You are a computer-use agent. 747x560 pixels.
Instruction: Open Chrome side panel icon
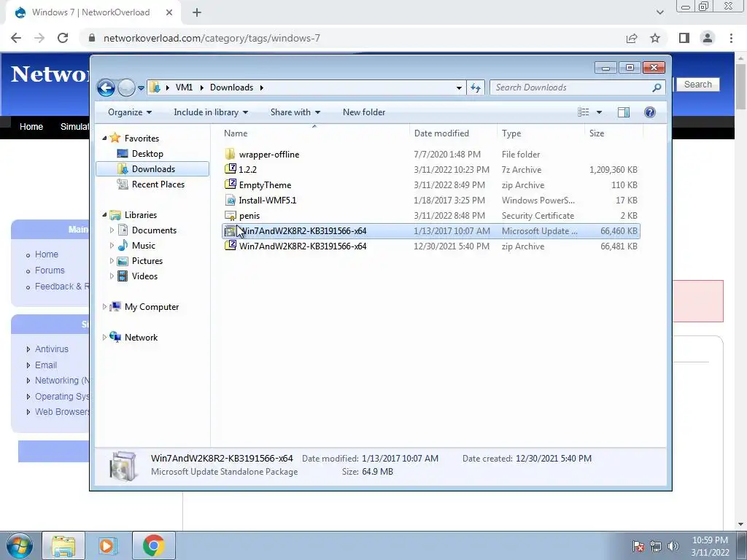point(684,38)
